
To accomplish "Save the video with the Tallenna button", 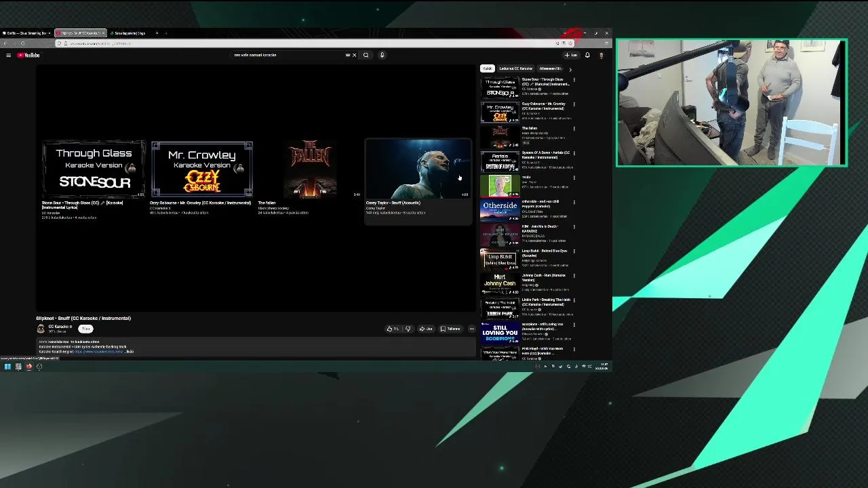I will tap(450, 329).
